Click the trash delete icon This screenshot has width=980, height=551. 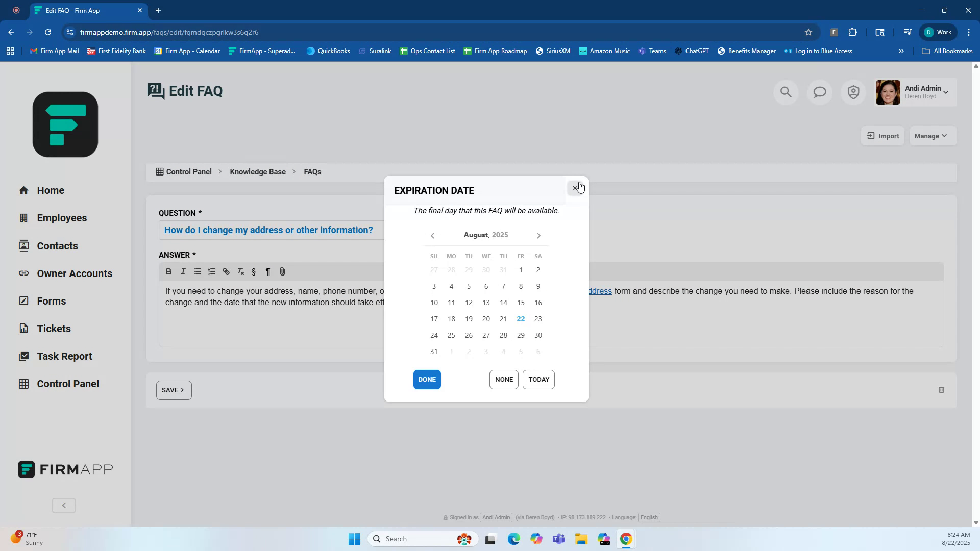(941, 390)
